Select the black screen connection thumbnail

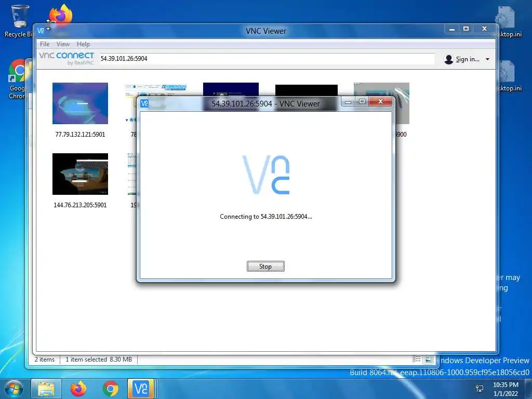coord(307,90)
